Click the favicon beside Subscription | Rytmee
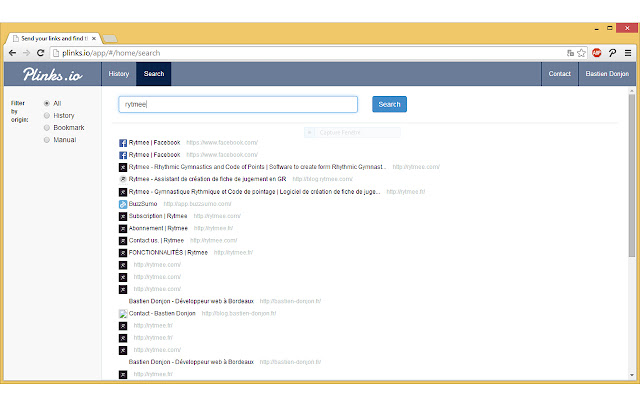The width and height of the screenshot is (640, 400). [x=123, y=216]
